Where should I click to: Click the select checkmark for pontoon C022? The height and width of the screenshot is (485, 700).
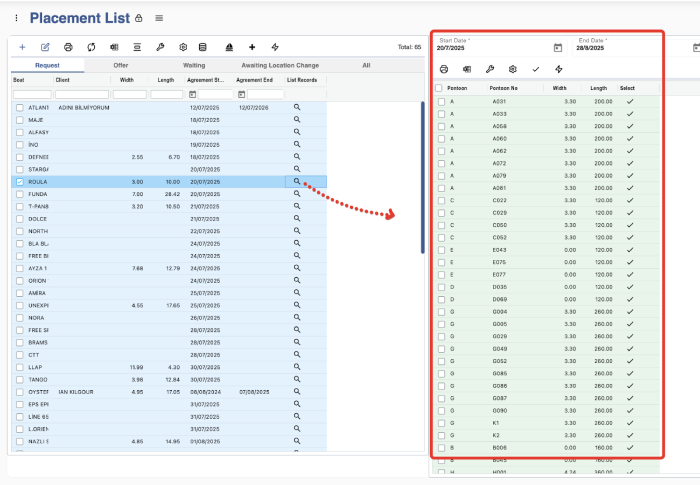tap(630, 200)
